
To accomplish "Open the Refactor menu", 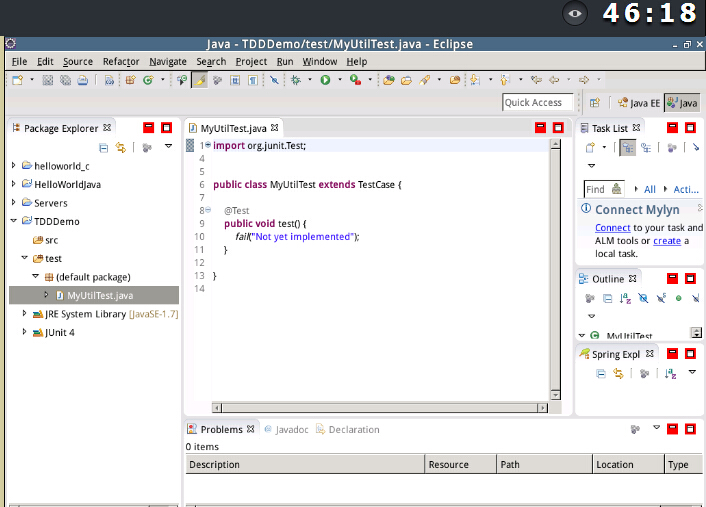I will (121, 61).
